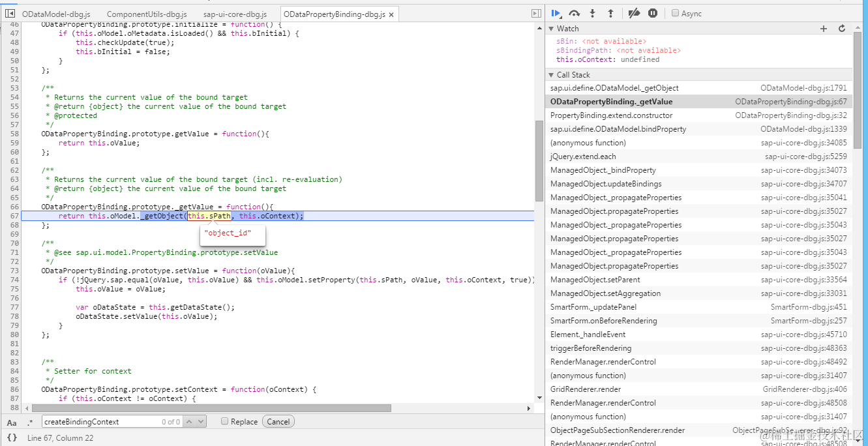
Task: Select triggerBeforeRendering stack frame
Action: 698,348
